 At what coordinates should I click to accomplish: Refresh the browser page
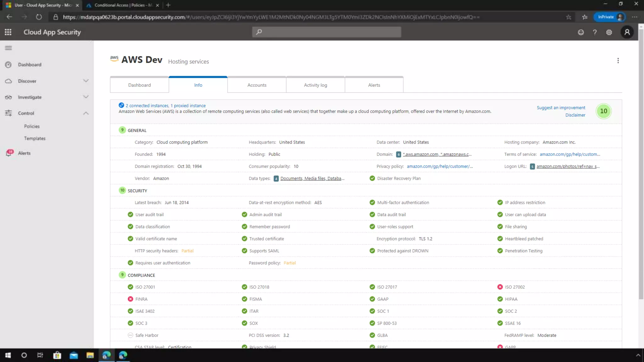tap(39, 17)
